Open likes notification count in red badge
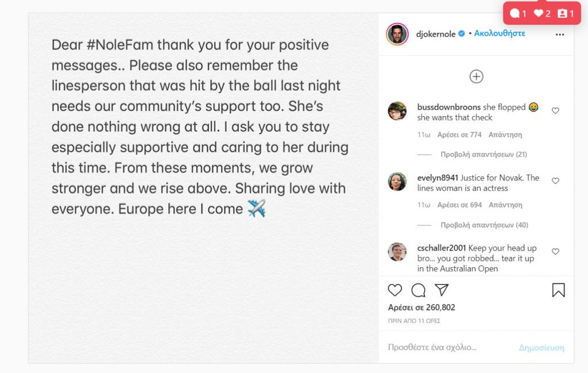This screenshot has width=588, height=373. tap(542, 14)
